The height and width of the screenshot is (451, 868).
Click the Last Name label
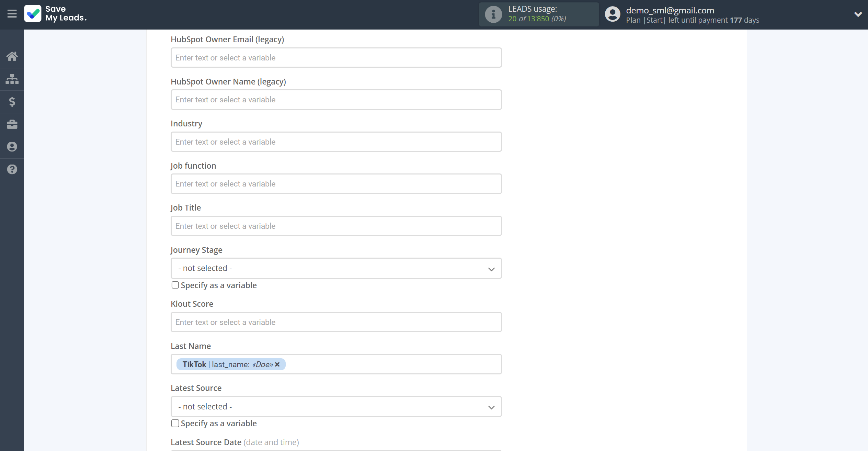pyautogui.click(x=191, y=346)
